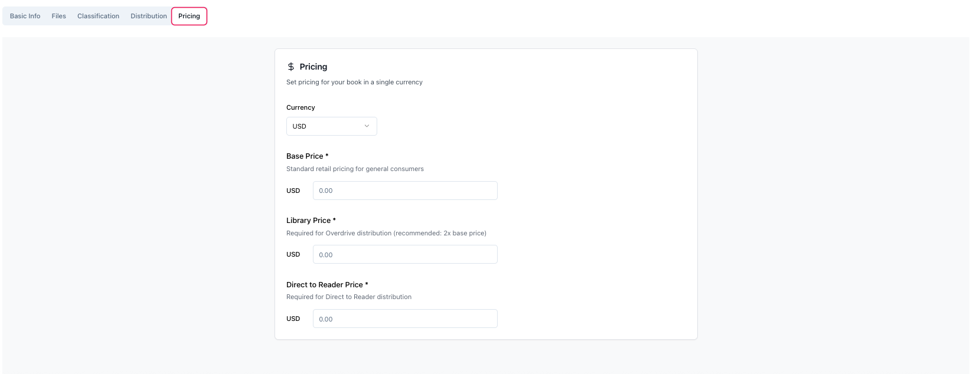The height and width of the screenshot is (374, 980).
Task: Select the Distribution tab
Action: point(149,16)
